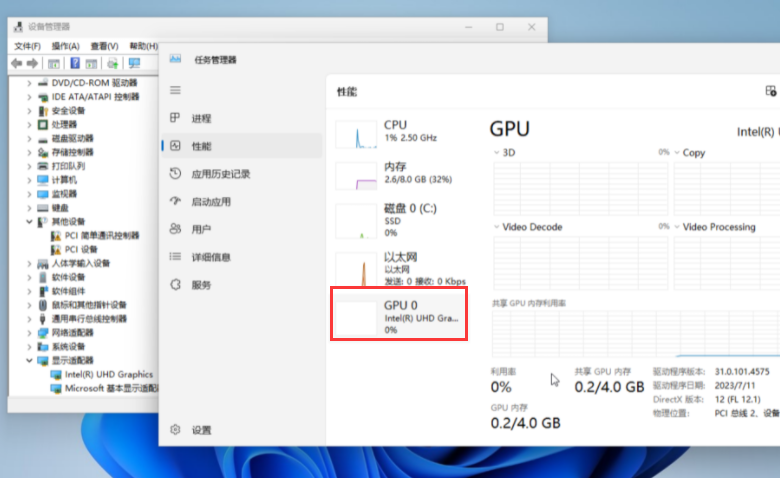The width and height of the screenshot is (780, 478).
Task: Click the icon at top right of performance page
Action: click(x=771, y=91)
